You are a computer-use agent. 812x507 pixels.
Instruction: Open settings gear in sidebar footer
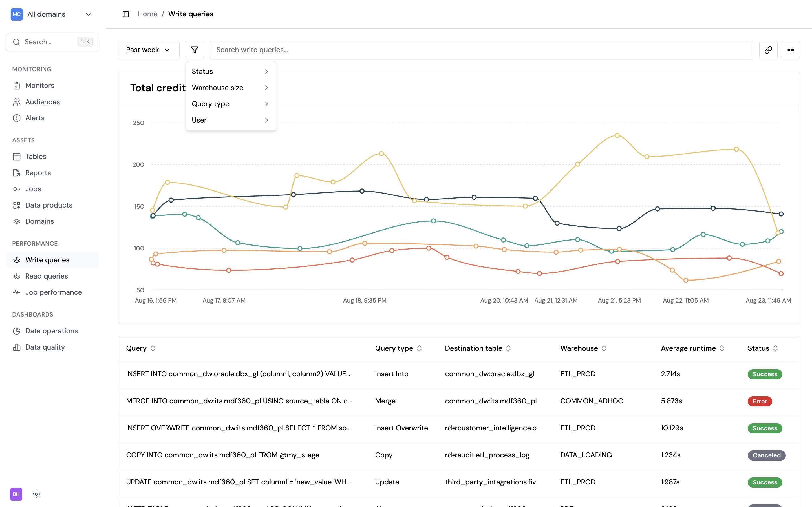pyautogui.click(x=37, y=494)
